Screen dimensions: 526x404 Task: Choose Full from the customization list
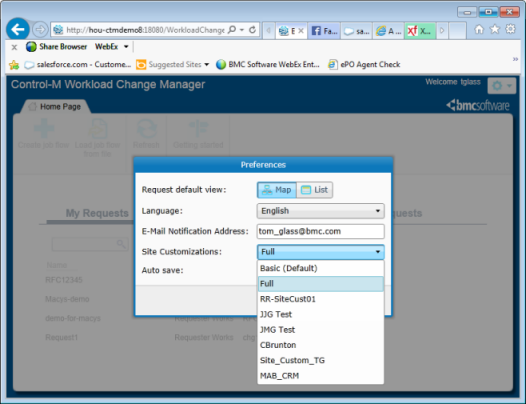[321, 284]
